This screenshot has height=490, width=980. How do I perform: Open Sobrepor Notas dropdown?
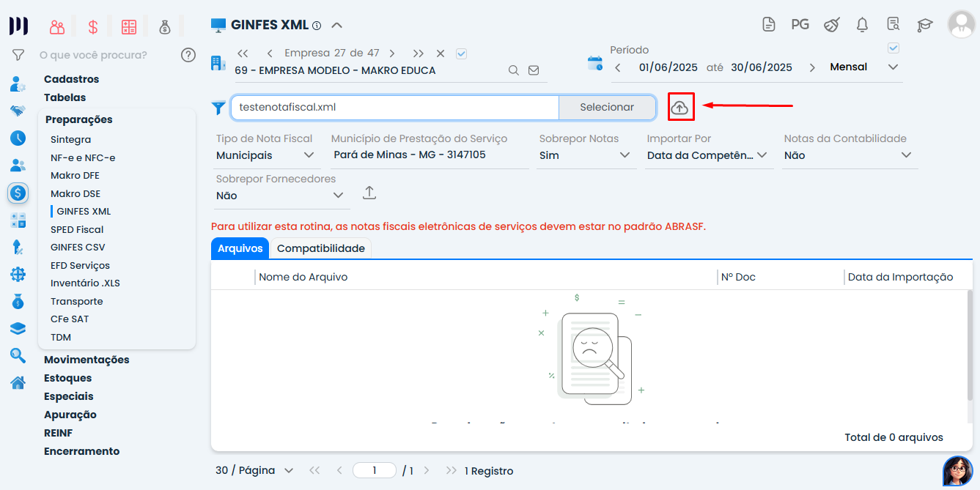pyautogui.click(x=586, y=155)
